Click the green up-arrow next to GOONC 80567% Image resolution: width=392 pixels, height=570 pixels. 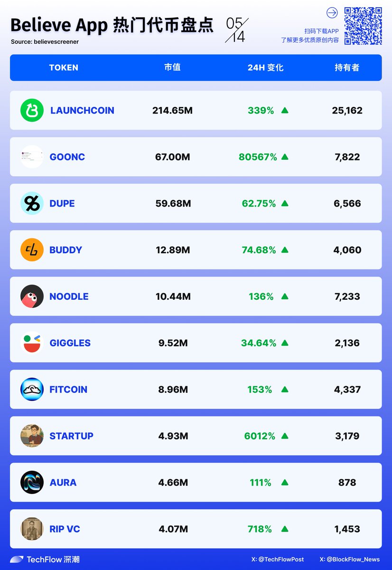click(x=285, y=157)
